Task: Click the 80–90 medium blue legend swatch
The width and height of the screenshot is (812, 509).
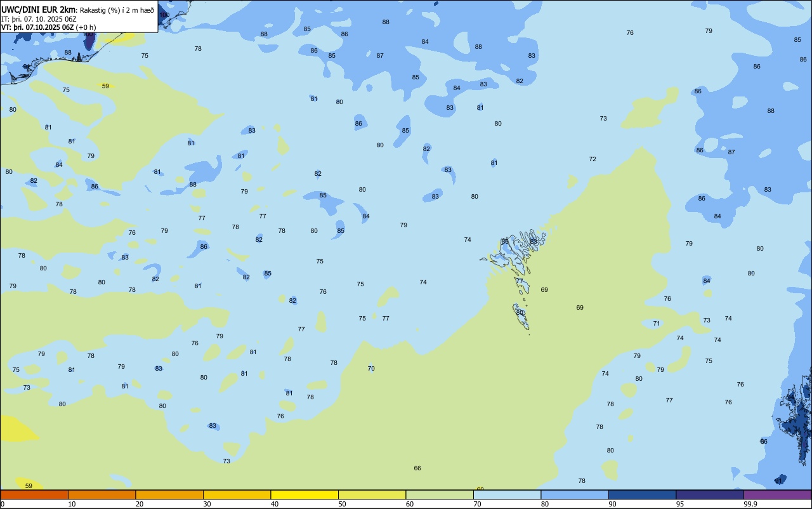Action: click(x=575, y=494)
